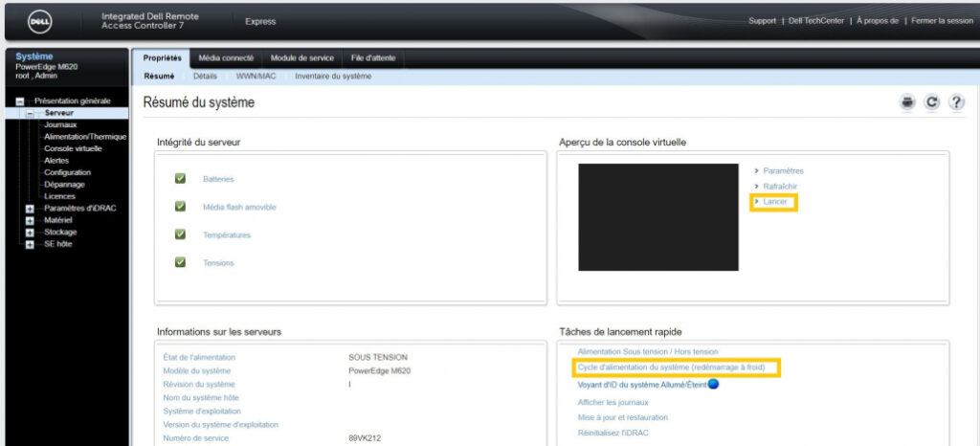The height and width of the screenshot is (446, 980).
Task: Open the Média flash amovible health link
Action: point(239,207)
